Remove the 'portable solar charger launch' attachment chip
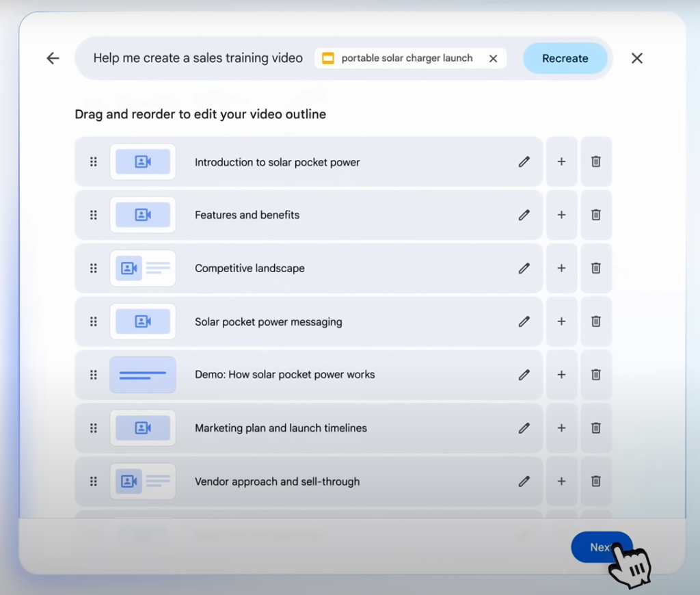700x595 pixels. [493, 58]
